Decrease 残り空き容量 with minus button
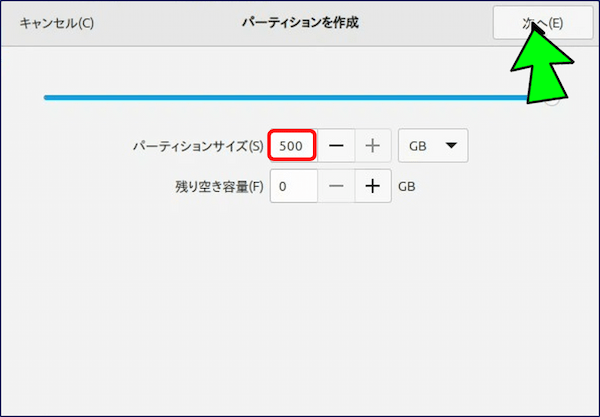 click(337, 186)
